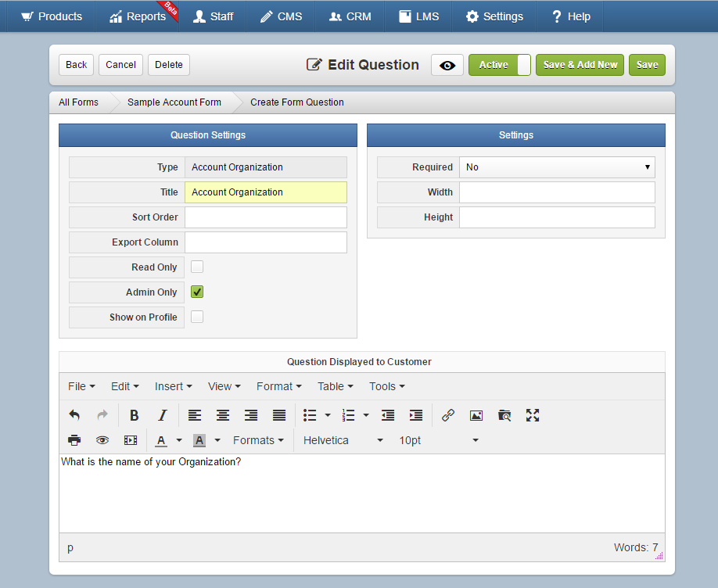Insert a numbered list

pyautogui.click(x=349, y=415)
